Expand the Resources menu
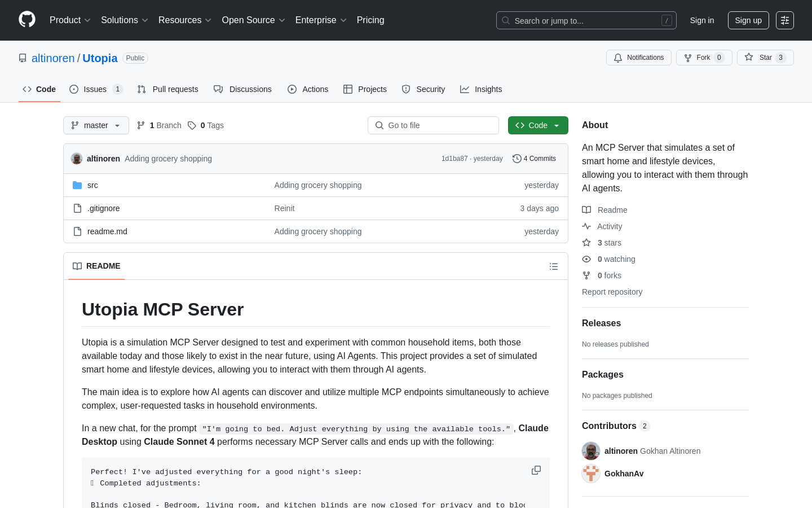The height and width of the screenshot is (508, 812). [x=184, y=20]
